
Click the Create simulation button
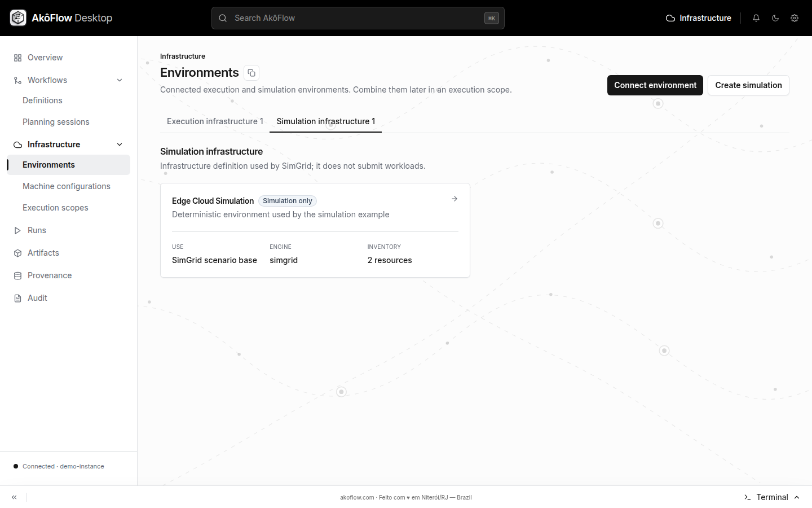click(x=748, y=85)
